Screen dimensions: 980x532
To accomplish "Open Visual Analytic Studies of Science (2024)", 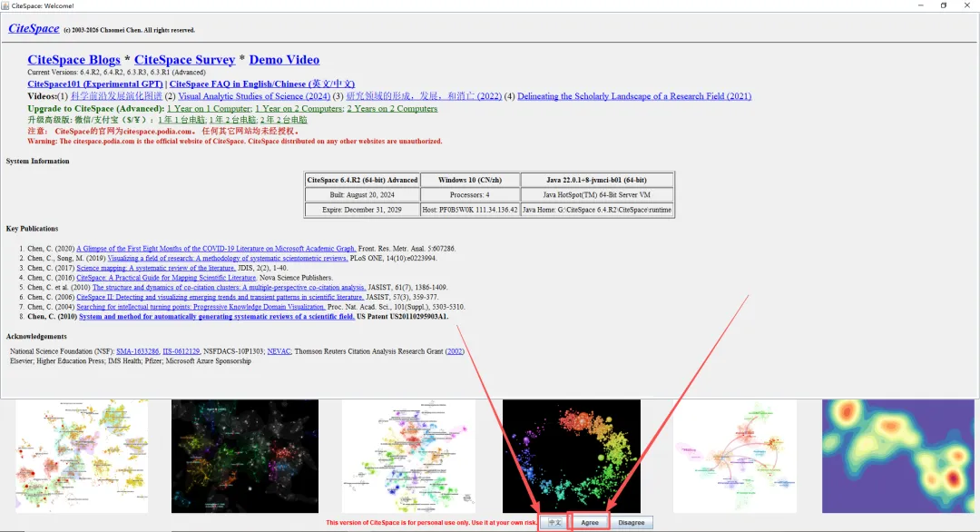I will click(254, 96).
